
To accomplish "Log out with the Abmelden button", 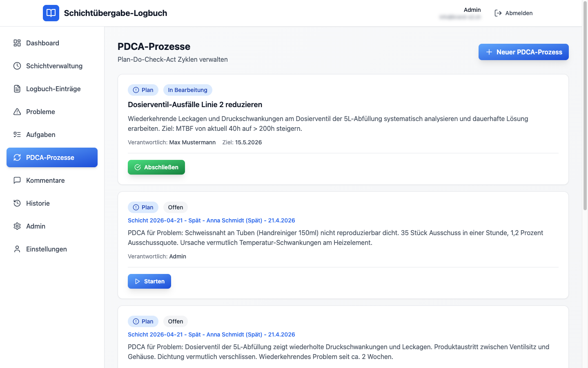I will click(513, 13).
